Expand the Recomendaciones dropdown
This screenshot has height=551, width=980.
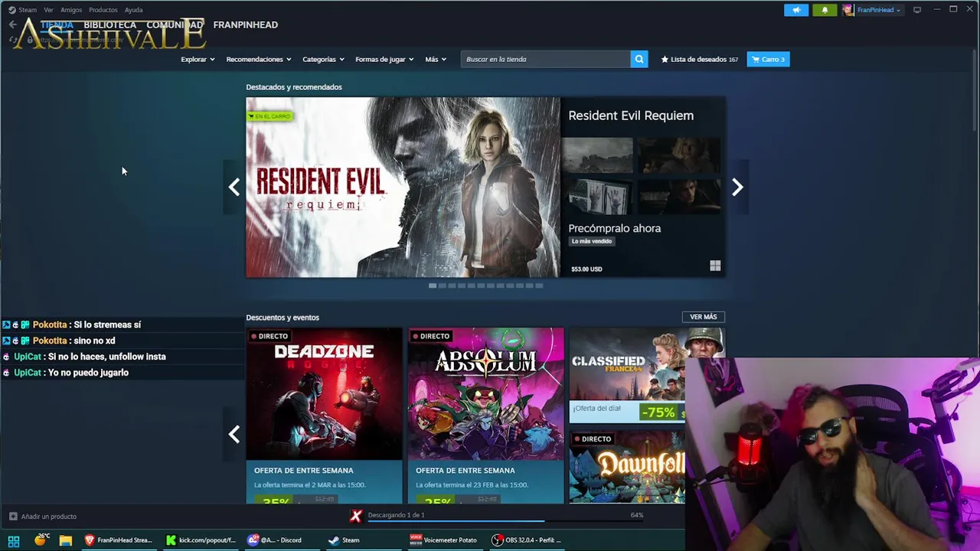[x=259, y=59]
